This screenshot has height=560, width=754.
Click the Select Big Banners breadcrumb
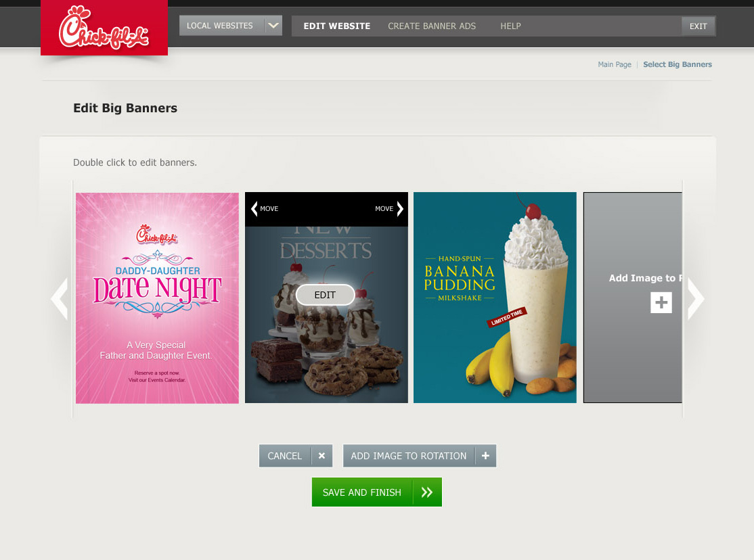[678, 64]
